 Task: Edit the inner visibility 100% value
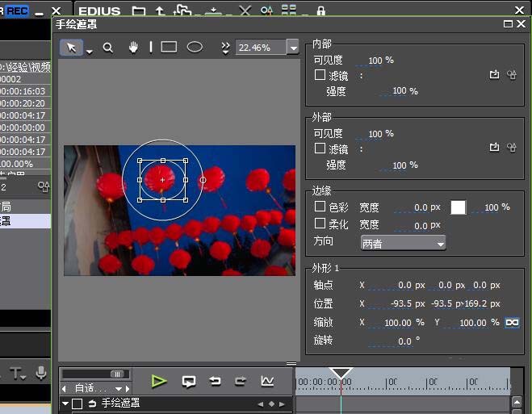click(375, 61)
